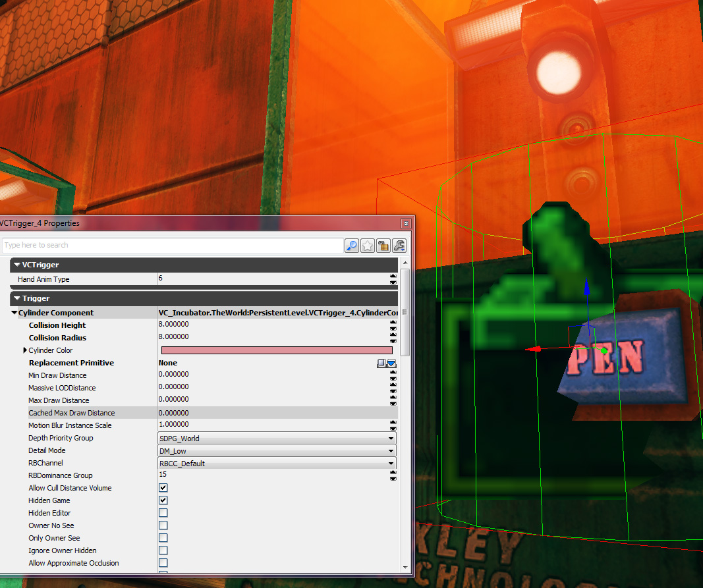
Task: Toggle the favorites star icon
Action: (367, 246)
